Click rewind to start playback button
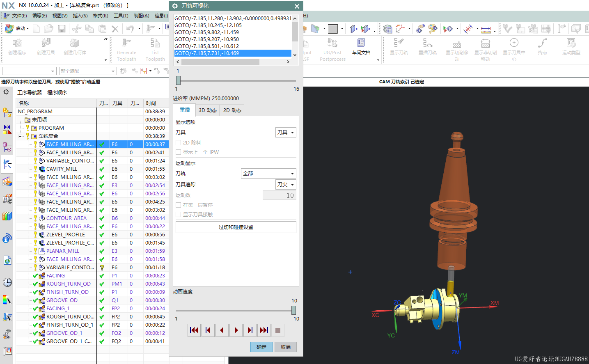 coord(194,330)
